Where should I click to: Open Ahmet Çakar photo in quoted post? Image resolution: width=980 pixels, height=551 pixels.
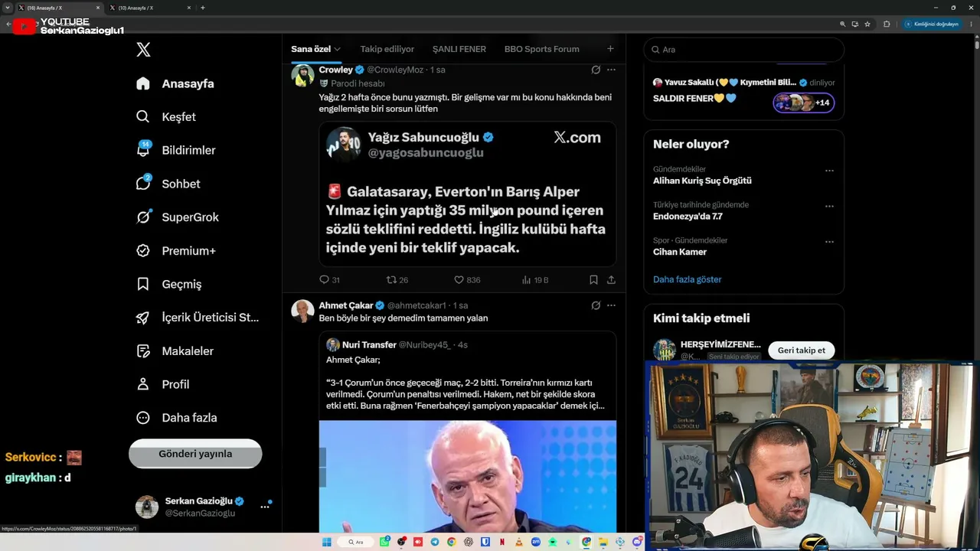click(468, 476)
